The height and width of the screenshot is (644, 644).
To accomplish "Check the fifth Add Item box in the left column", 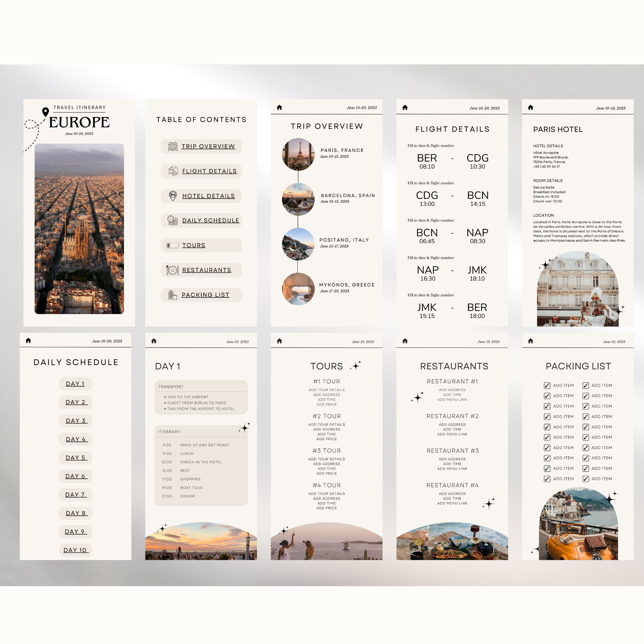I will tap(547, 427).
